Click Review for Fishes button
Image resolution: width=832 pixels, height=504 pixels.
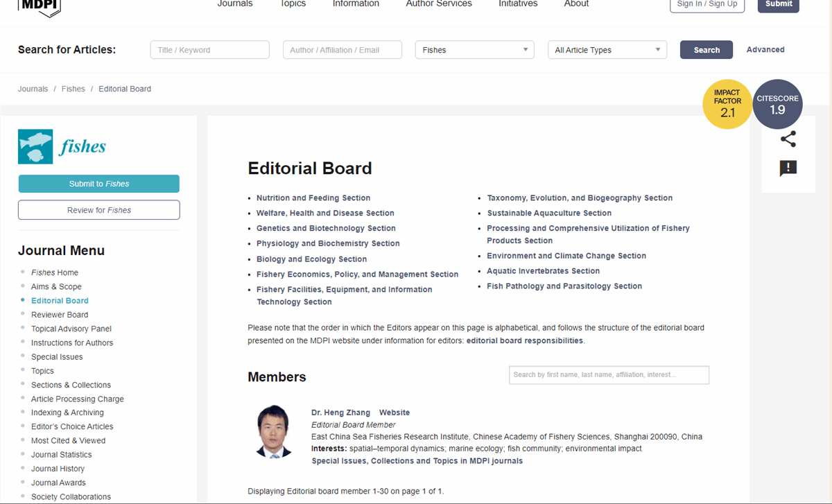click(99, 210)
